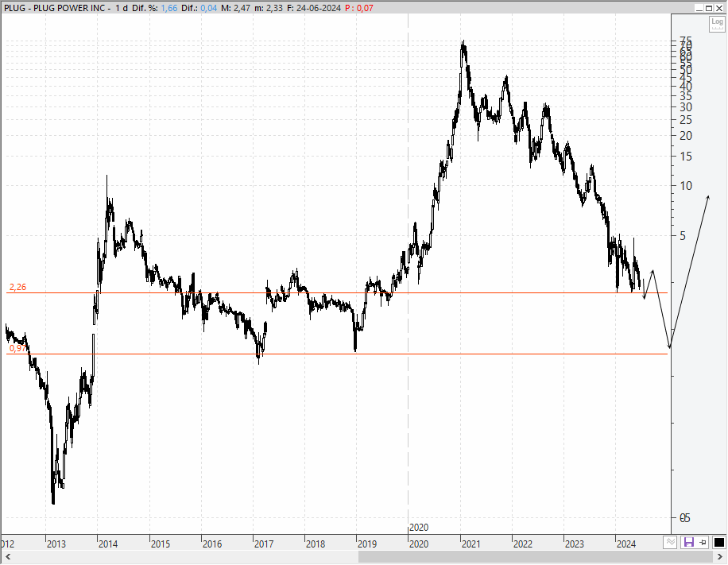This screenshot has width=728, height=565.
Task: Click the 1 d timeframe label
Action: [122, 8]
